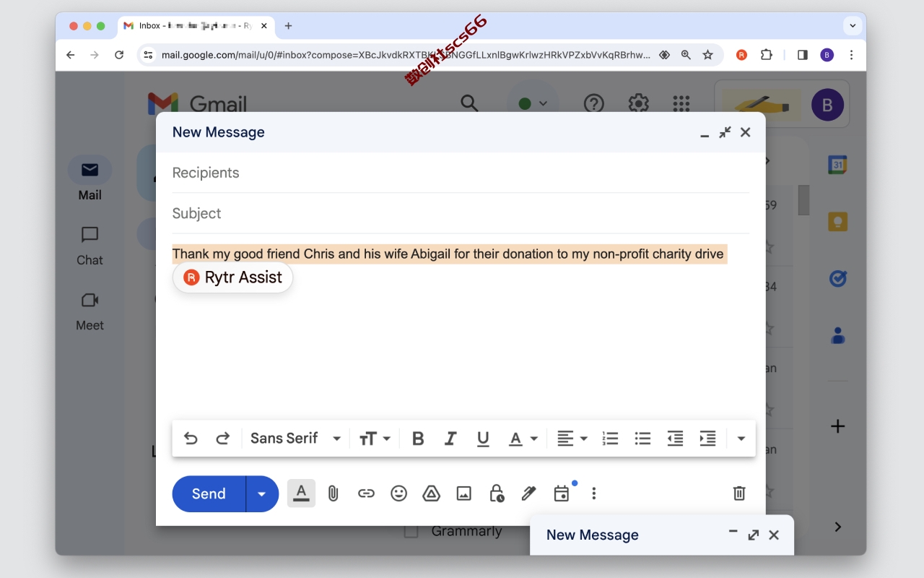Insert files using Drive icon
This screenshot has width=924, height=578.
coord(431,493)
